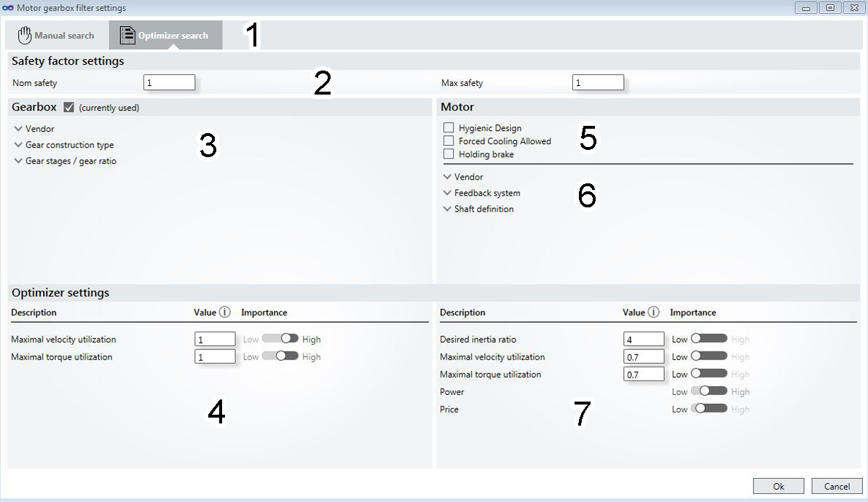Toggle the Price importance switch

(709, 409)
